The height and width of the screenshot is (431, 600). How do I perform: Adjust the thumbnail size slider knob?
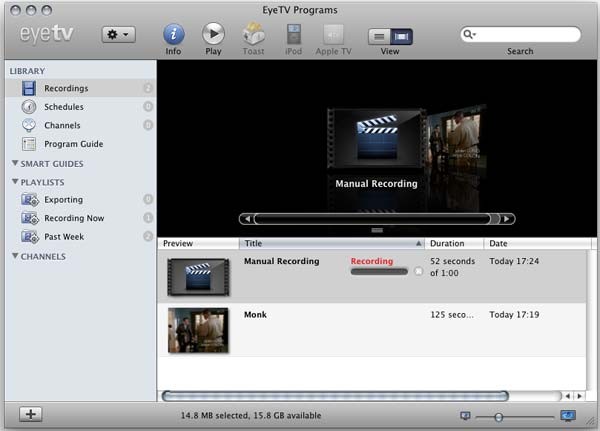click(x=498, y=417)
